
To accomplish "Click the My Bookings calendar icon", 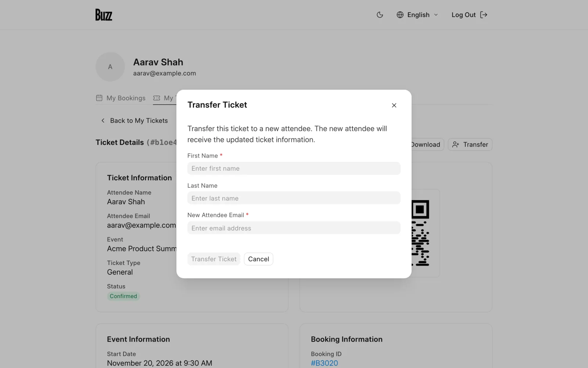I will point(99,98).
